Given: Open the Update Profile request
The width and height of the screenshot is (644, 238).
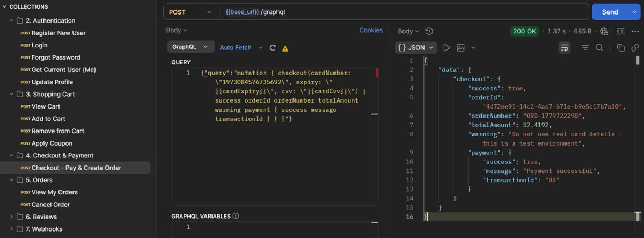Looking at the screenshot, I should click(52, 82).
